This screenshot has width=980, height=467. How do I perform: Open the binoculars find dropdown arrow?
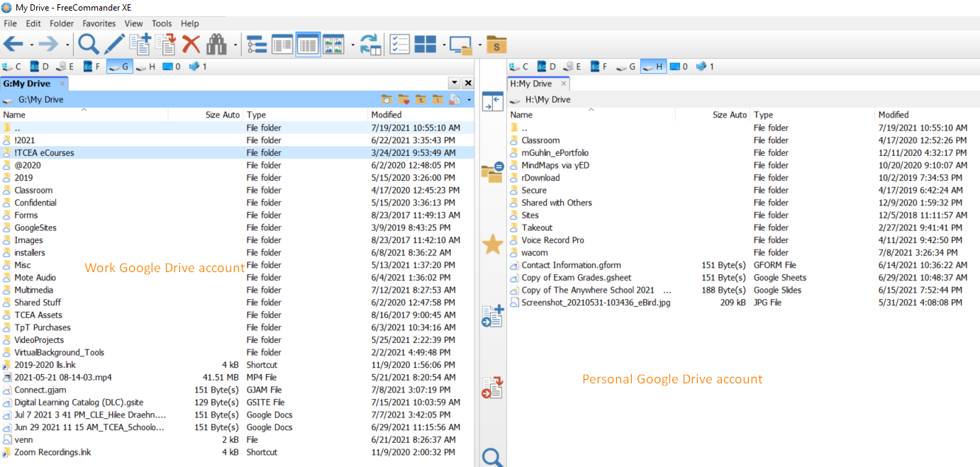(x=235, y=45)
